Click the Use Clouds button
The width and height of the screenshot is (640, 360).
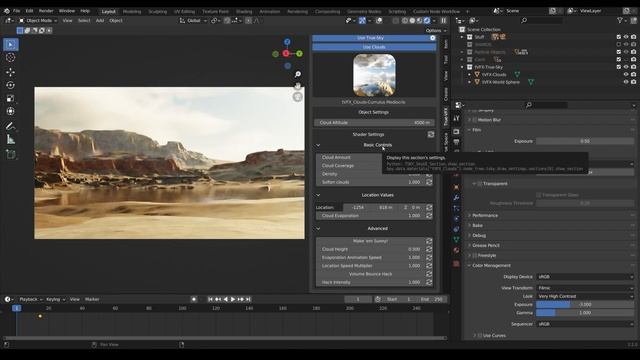374,47
